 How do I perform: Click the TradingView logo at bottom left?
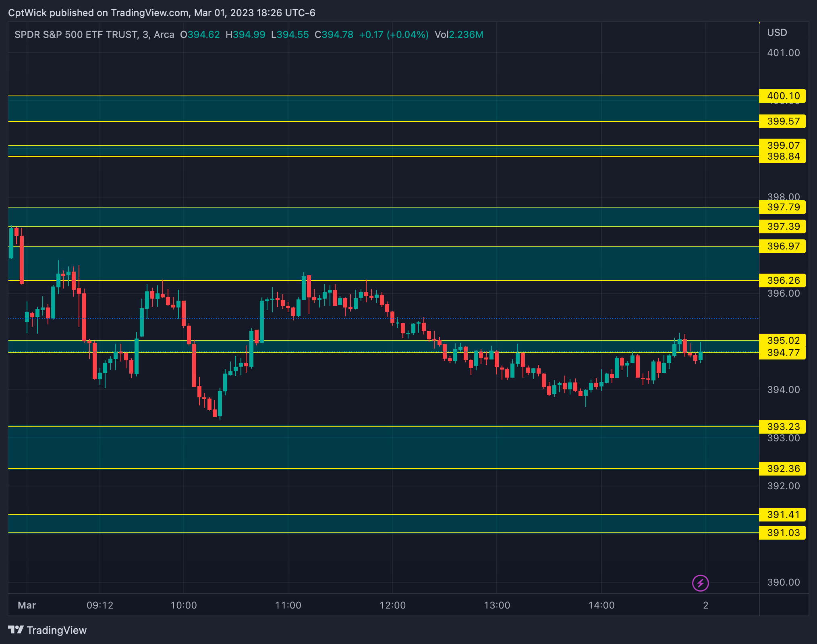(x=48, y=630)
